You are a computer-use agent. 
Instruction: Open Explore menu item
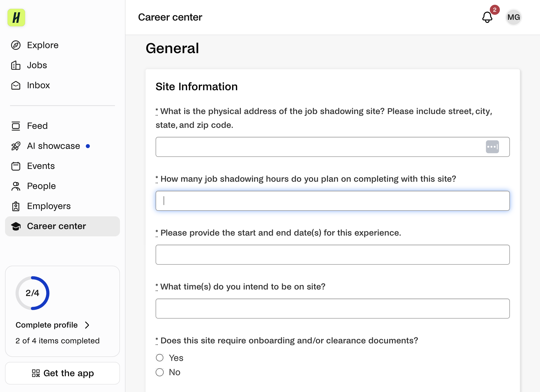[x=62, y=45]
